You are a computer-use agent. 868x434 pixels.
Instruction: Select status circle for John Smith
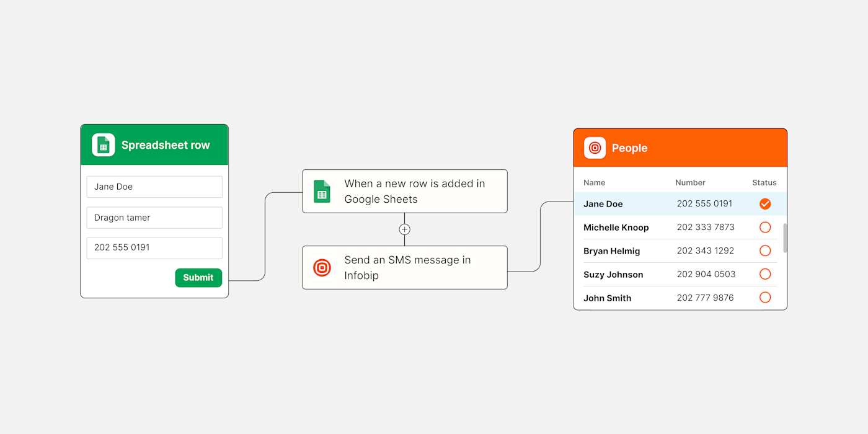click(765, 298)
